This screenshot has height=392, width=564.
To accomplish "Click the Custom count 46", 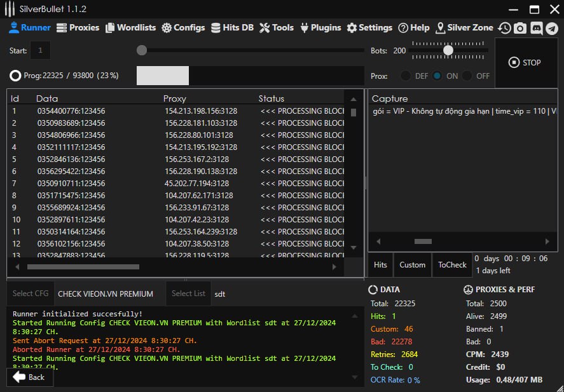I will 409,329.
